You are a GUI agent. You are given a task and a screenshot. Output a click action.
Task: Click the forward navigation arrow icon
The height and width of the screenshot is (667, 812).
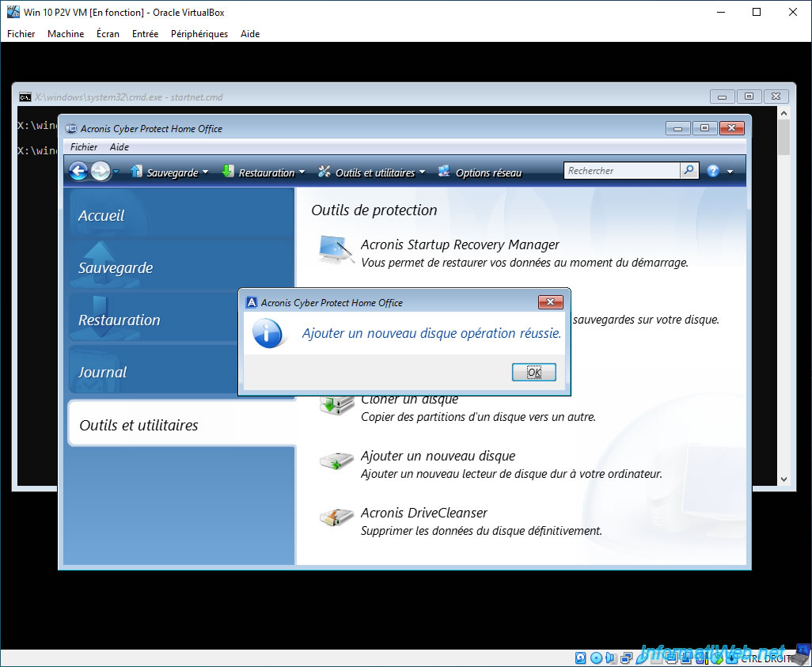[101, 171]
